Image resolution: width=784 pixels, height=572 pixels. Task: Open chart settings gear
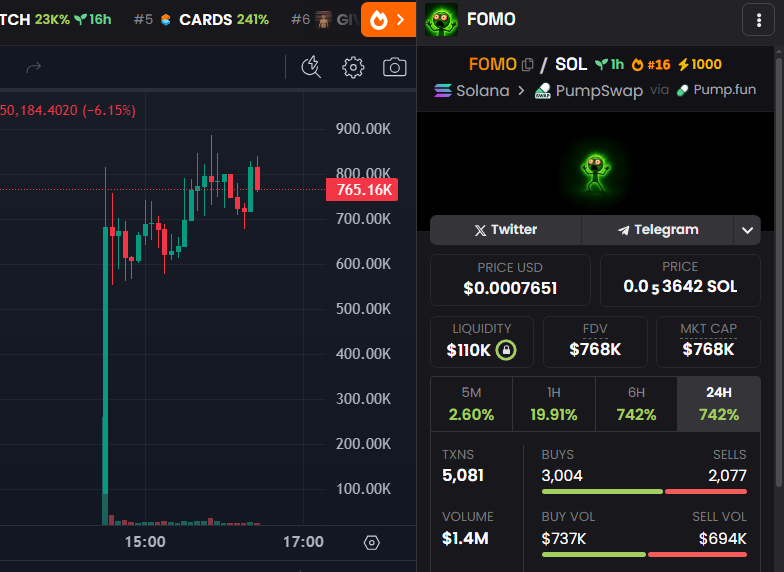(353, 67)
